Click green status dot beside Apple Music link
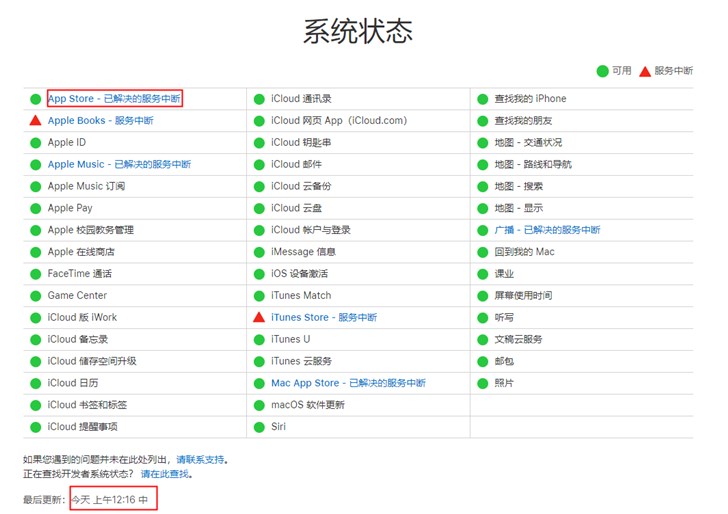This screenshot has height=514, width=728. coord(36,164)
